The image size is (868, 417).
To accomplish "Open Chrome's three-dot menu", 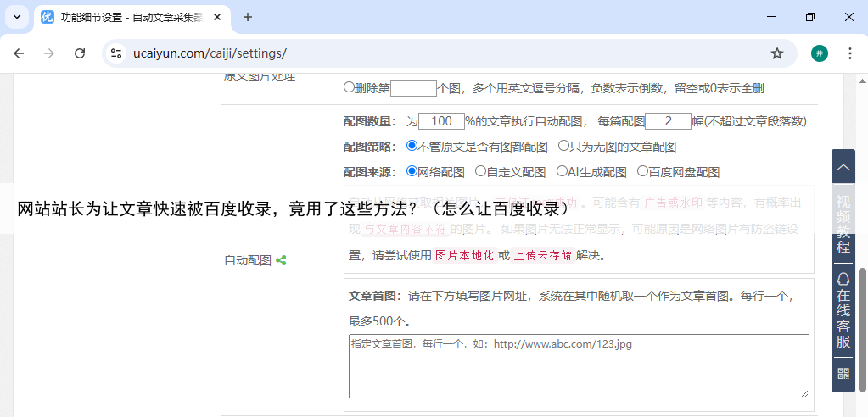I will pos(849,53).
